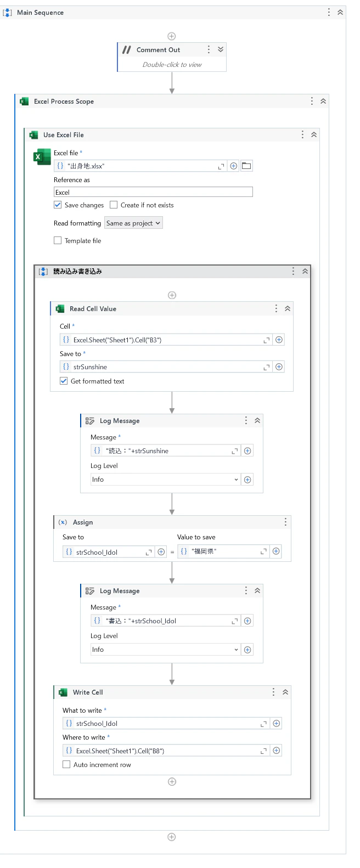Click the Double-click to view text
Image resolution: width=360 pixels, height=868 pixels.
(x=172, y=65)
